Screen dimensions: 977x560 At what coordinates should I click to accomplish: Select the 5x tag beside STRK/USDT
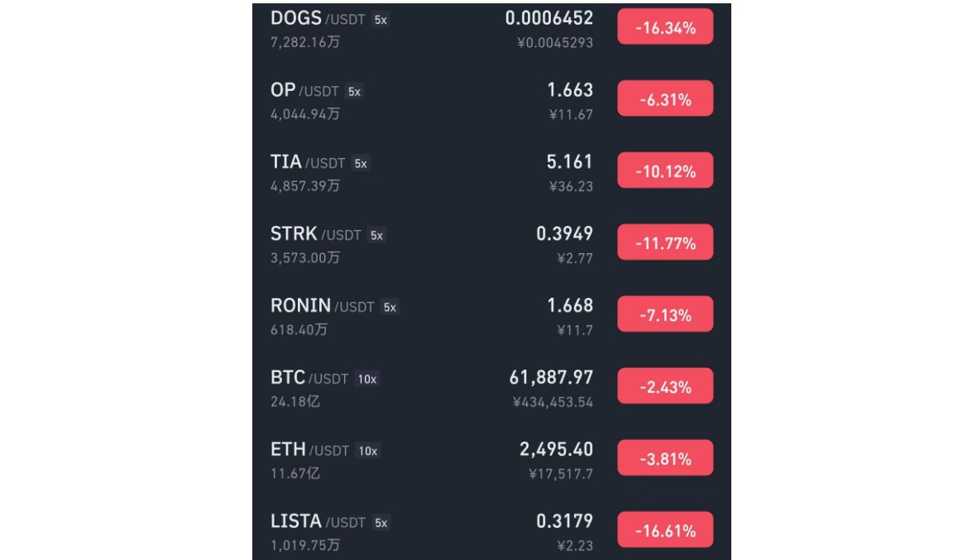click(376, 236)
